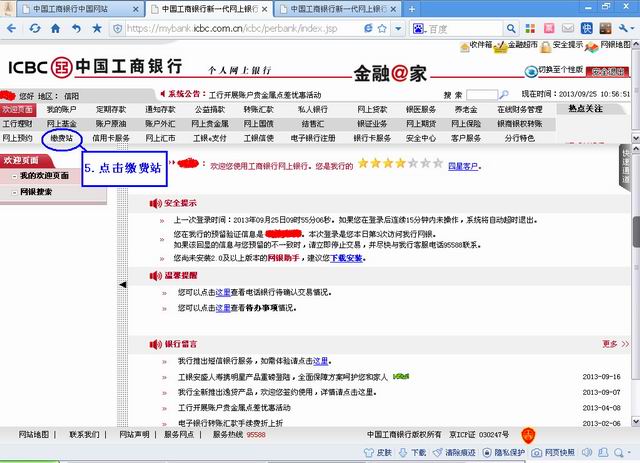Click the 下载安装 link

pyautogui.click(x=347, y=258)
